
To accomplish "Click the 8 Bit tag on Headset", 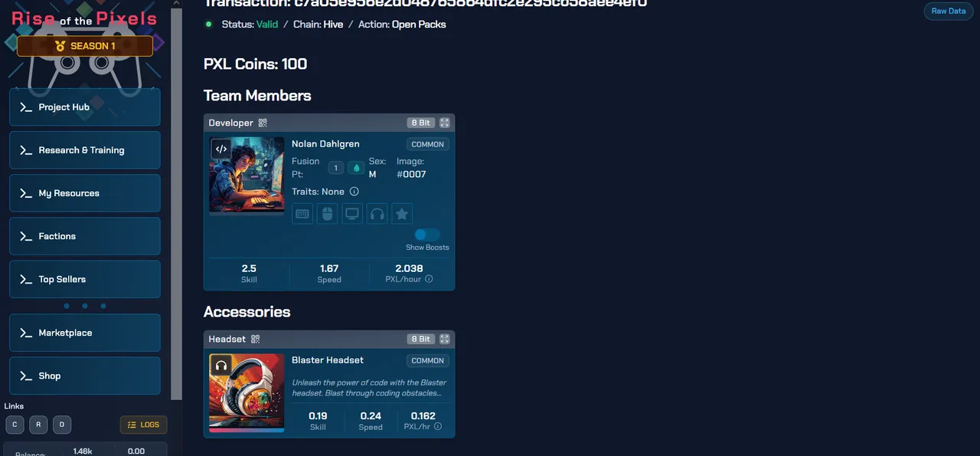I will [420, 339].
